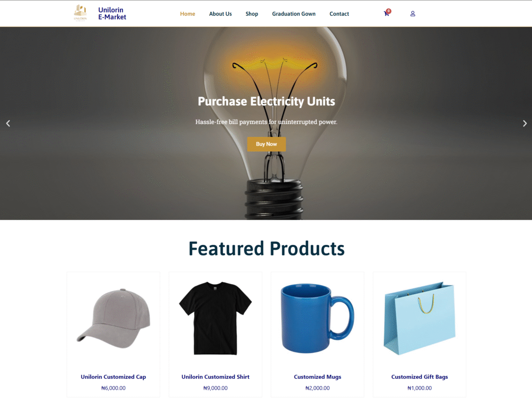Image resolution: width=532 pixels, height=412 pixels.
Task: Navigate to Shop menu
Action: coord(252,14)
